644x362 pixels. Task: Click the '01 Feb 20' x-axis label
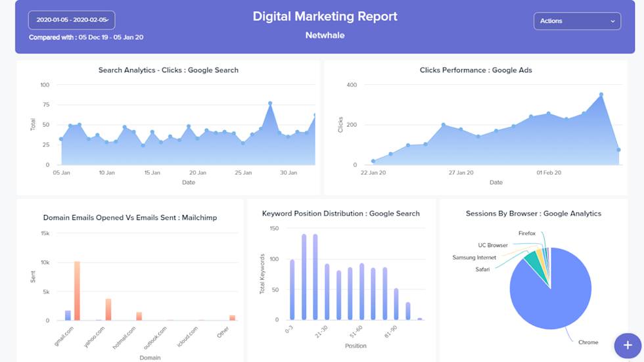click(x=549, y=173)
